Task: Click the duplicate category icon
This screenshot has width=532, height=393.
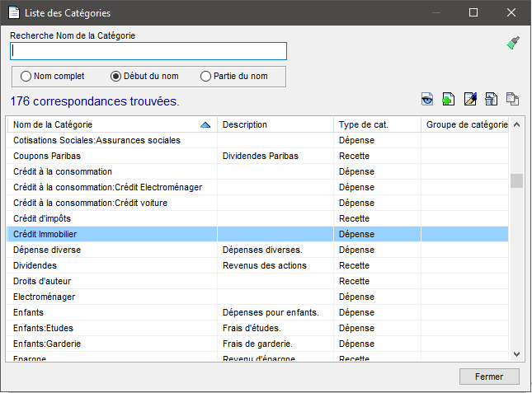Action: pos(512,100)
